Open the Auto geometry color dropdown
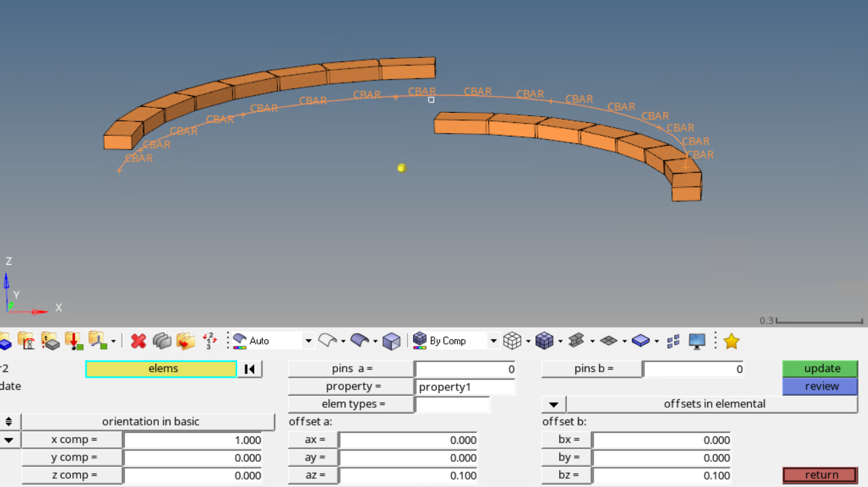868x487 pixels. point(308,341)
